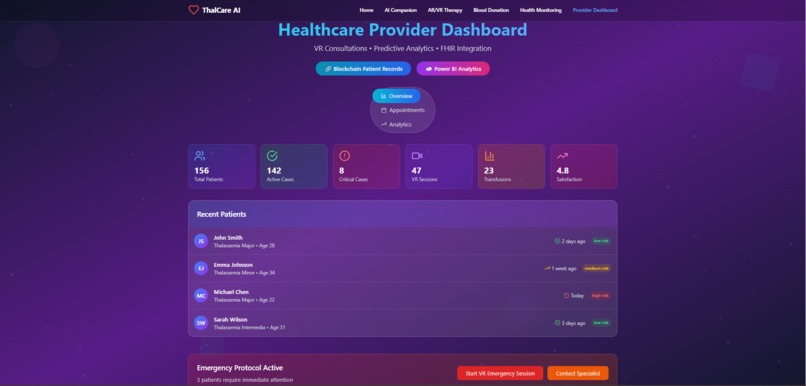Open the AI Companion page

[x=400, y=10]
